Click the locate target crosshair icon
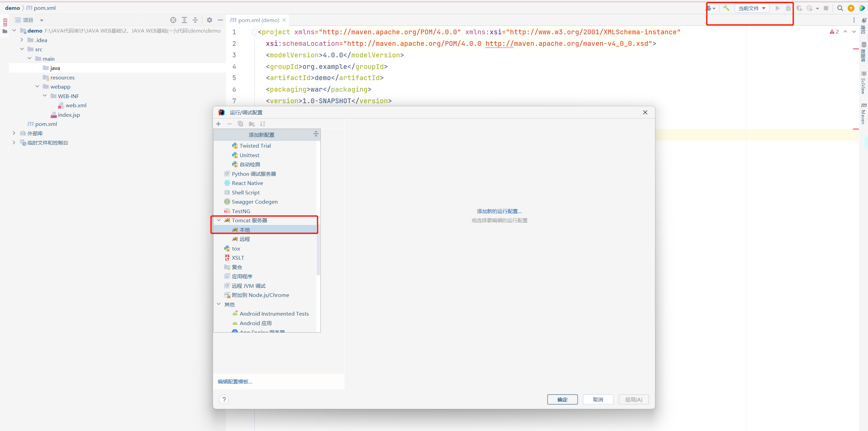The width and height of the screenshot is (868, 431). coord(173,20)
